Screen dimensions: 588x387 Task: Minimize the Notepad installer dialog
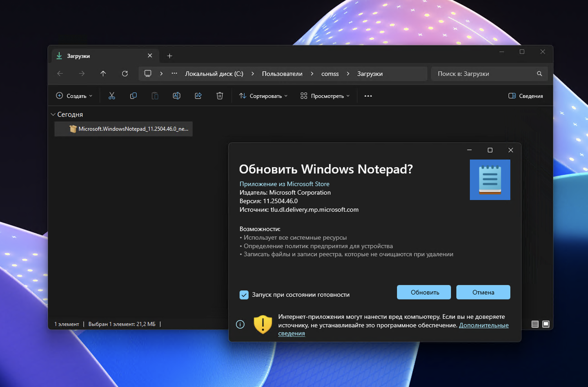(469, 150)
